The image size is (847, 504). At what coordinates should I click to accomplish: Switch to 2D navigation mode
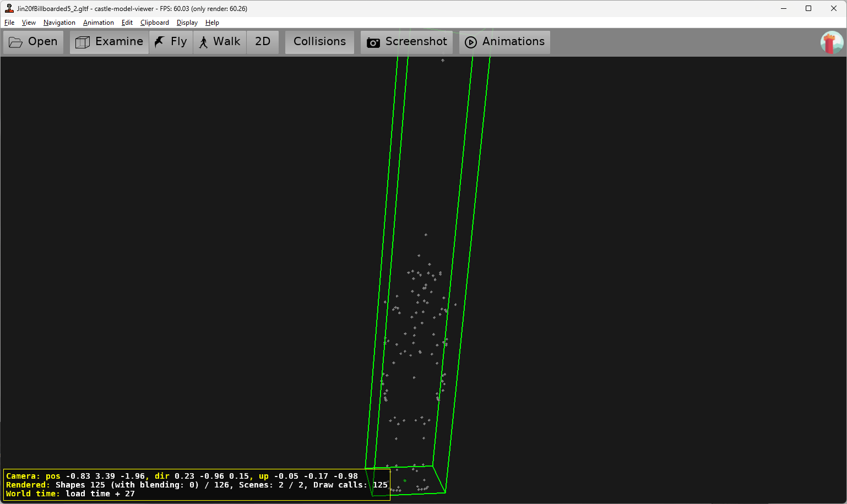[x=263, y=42]
